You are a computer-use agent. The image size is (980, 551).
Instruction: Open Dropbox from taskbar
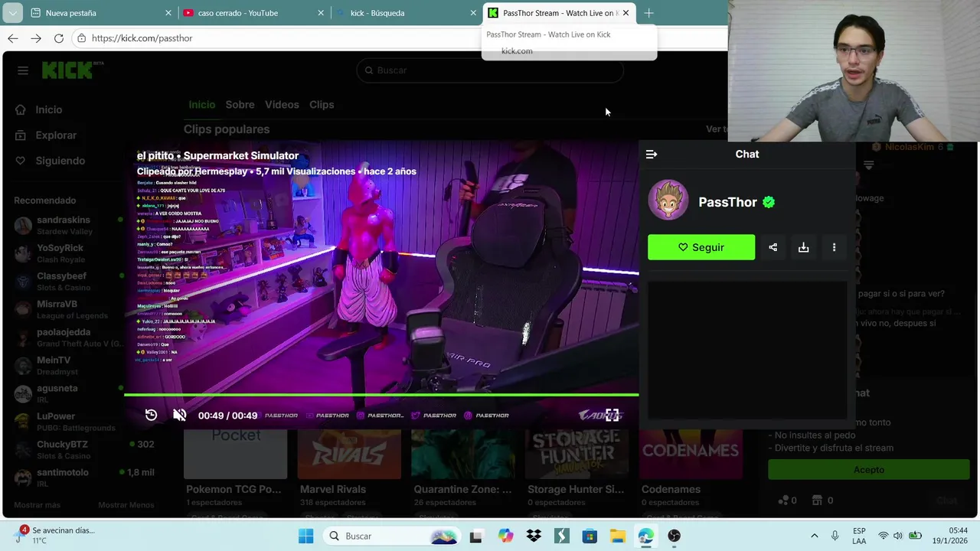pyautogui.click(x=534, y=536)
